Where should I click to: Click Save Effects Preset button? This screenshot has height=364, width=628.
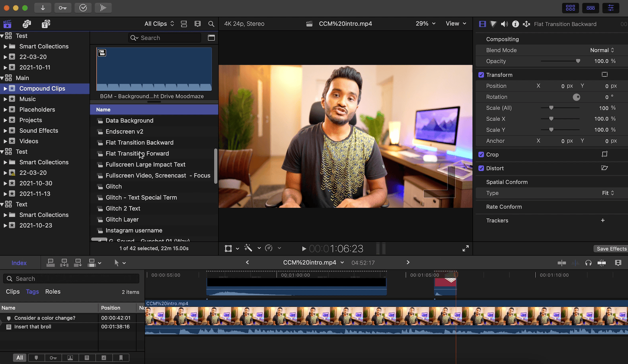click(x=611, y=249)
